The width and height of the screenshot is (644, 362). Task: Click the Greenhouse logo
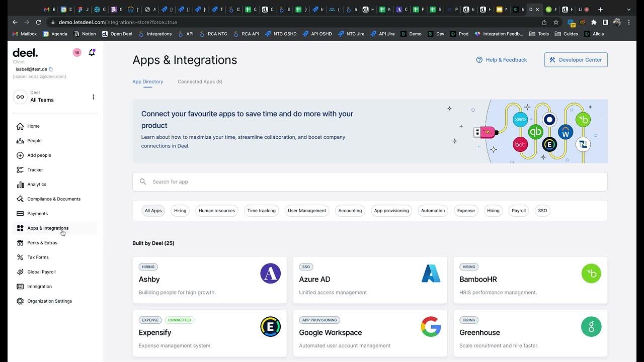[x=591, y=327]
